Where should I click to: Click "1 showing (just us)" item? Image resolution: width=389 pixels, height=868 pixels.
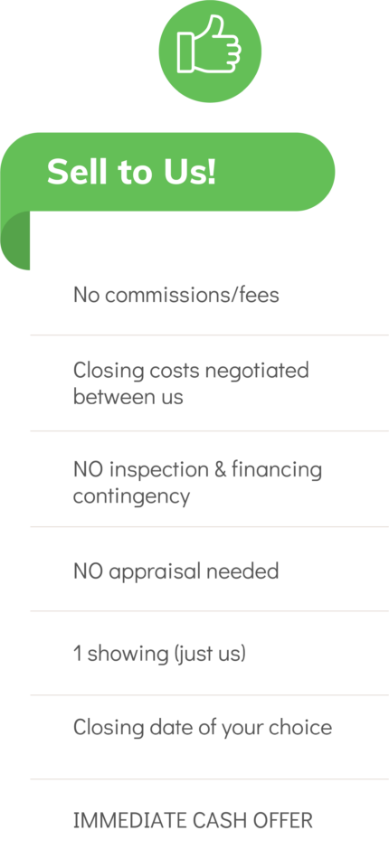(159, 653)
